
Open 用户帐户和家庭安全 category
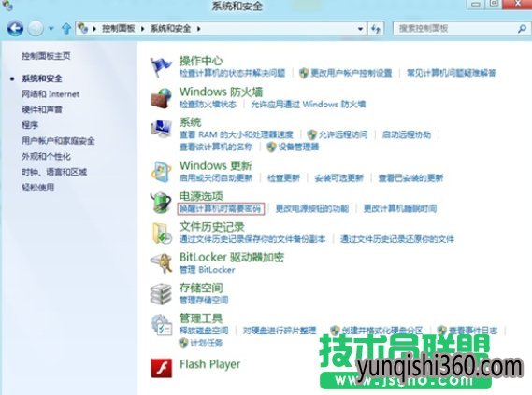pyautogui.click(x=58, y=141)
